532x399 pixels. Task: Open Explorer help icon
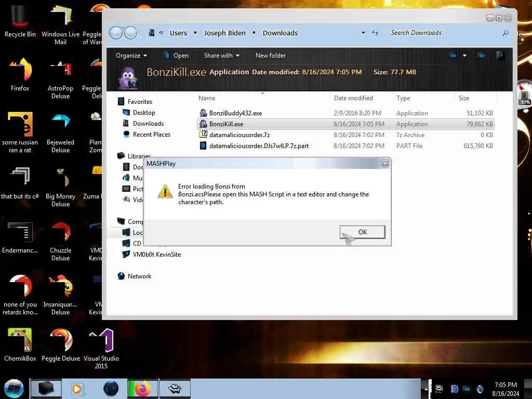[500, 55]
